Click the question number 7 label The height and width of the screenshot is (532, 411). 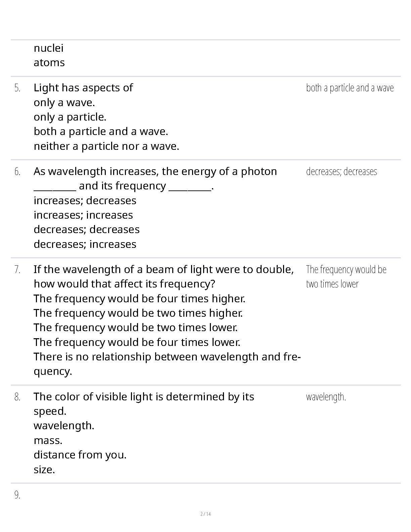(17, 270)
